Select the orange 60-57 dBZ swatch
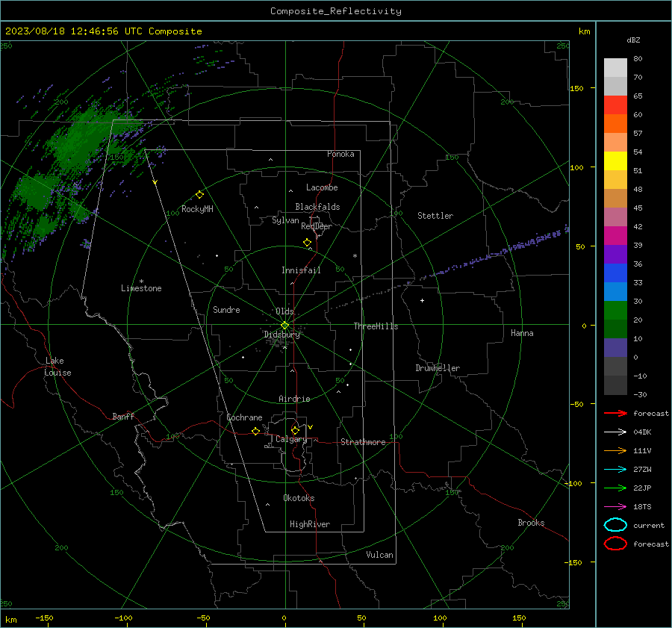The image size is (672, 628). pyautogui.click(x=615, y=123)
